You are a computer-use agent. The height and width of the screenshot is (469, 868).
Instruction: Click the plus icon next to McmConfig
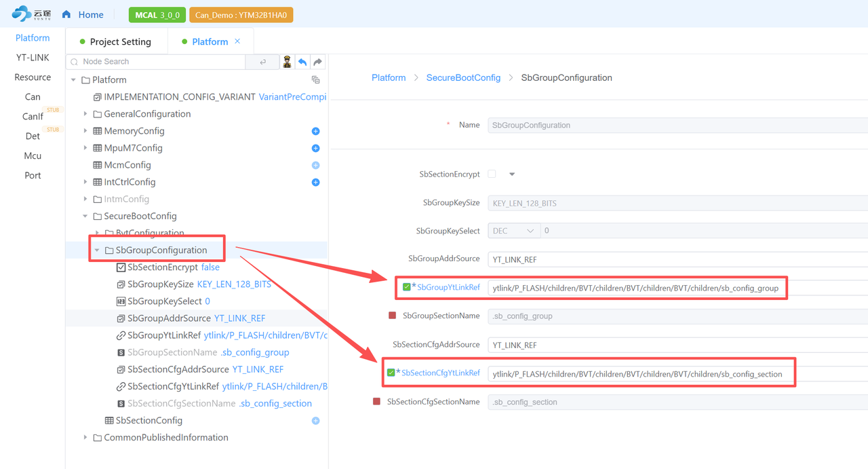click(315, 165)
